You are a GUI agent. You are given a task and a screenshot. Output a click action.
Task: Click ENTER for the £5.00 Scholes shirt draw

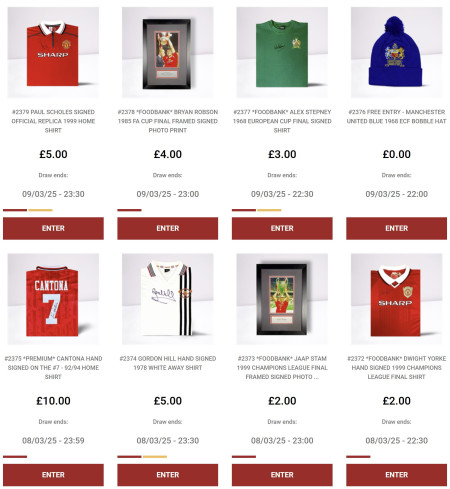53,228
